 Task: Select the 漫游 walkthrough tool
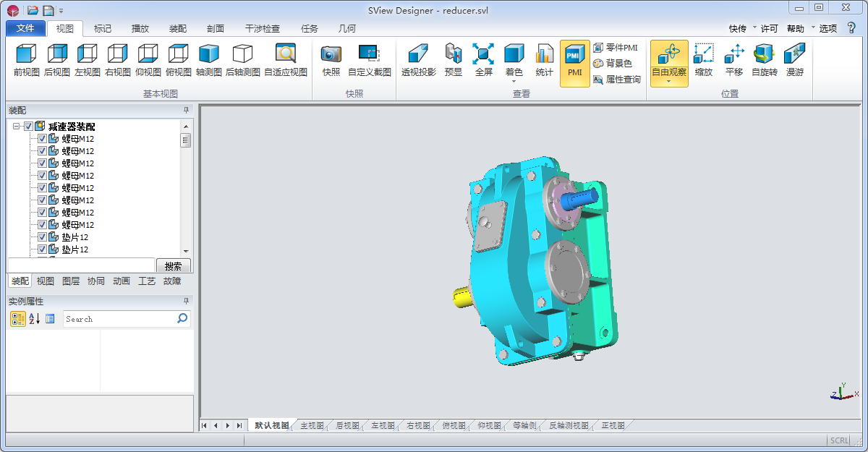795,55
